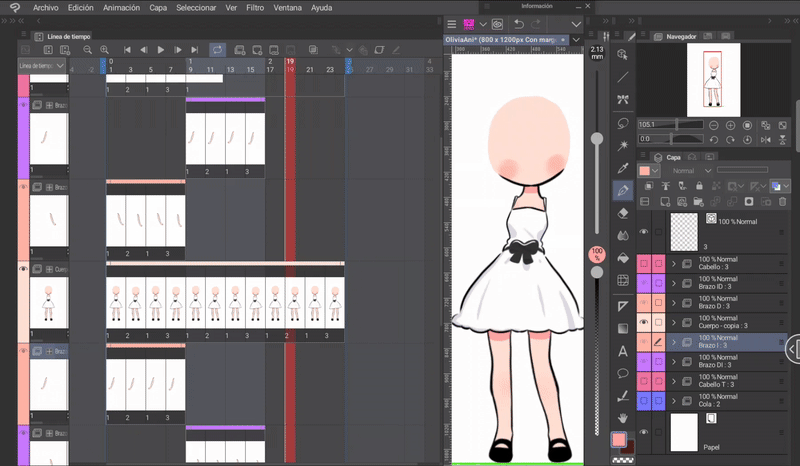Toggle visibility of the Papel layer
800x466 pixels.
[643, 432]
